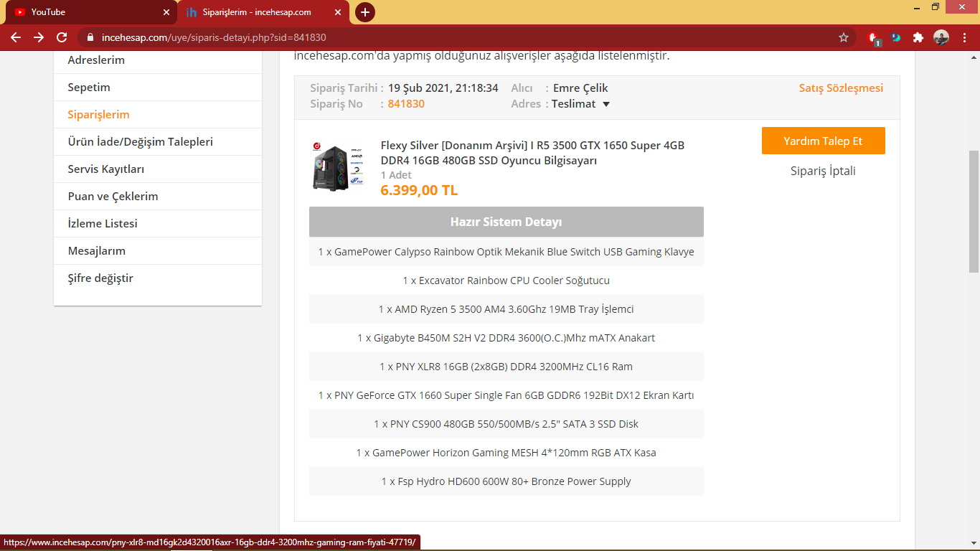Open Sepetim in the account sidebar
980x551 pixels.
click(89, 88)
